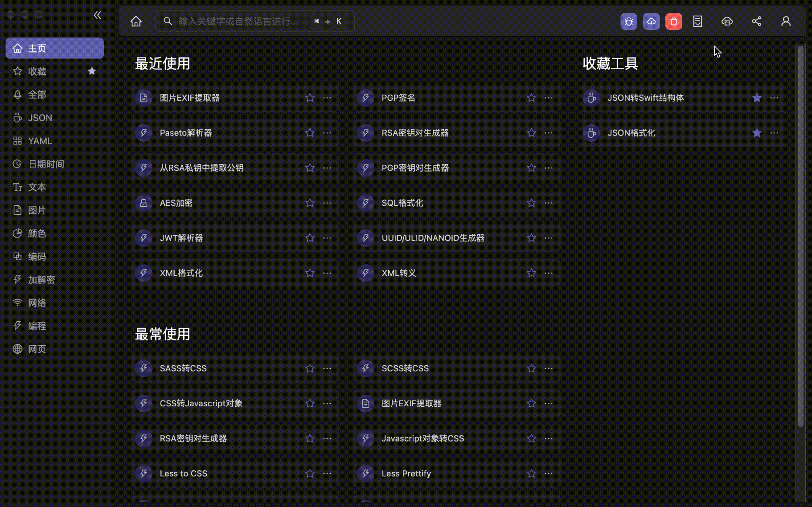Select 日期时间 in the sidebar

tap(46, 164)
